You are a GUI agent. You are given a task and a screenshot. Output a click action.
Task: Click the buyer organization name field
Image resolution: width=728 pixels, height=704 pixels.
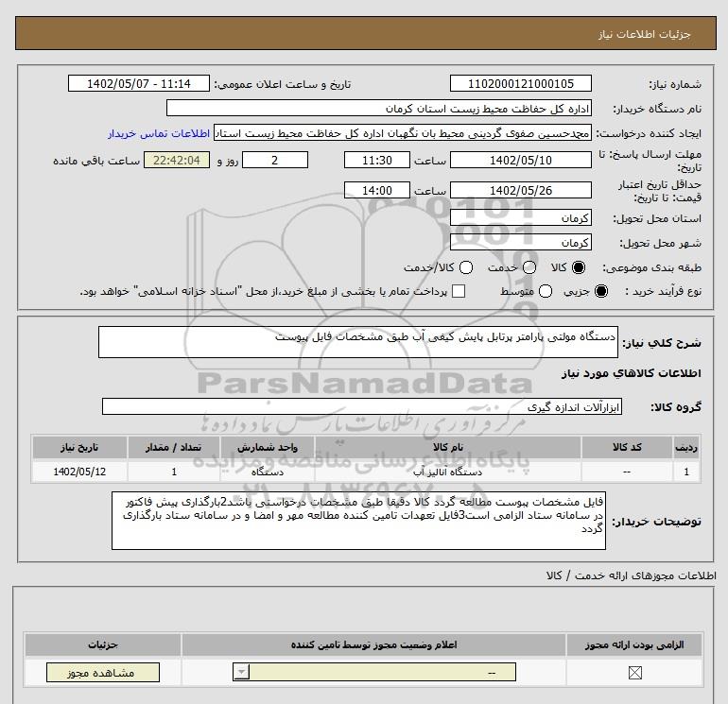[379, 108]
